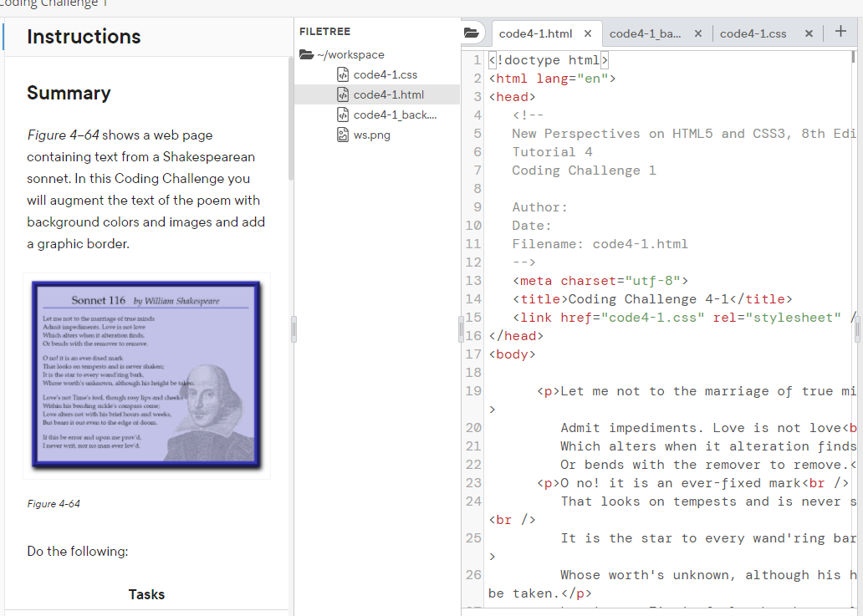
Task: Select code4-1.html in the file tree
Action: tap(389, 94)
